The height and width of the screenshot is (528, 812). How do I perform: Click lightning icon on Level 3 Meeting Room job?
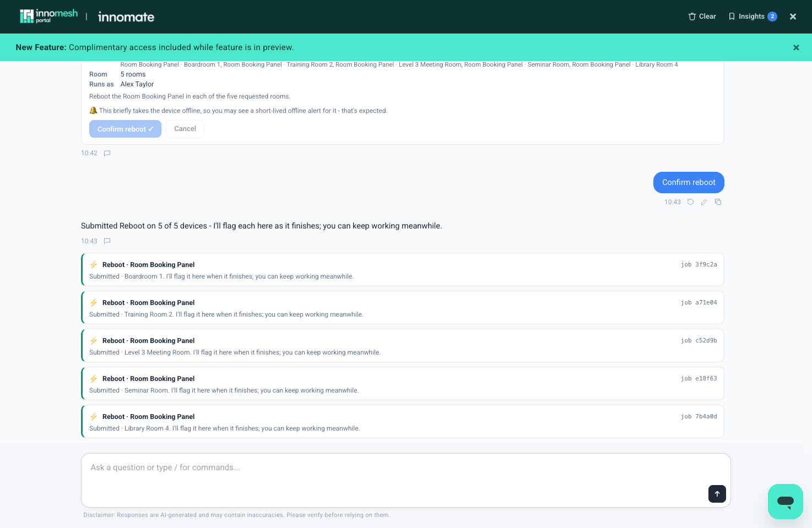pyautogui.click(x=94, y=341)
